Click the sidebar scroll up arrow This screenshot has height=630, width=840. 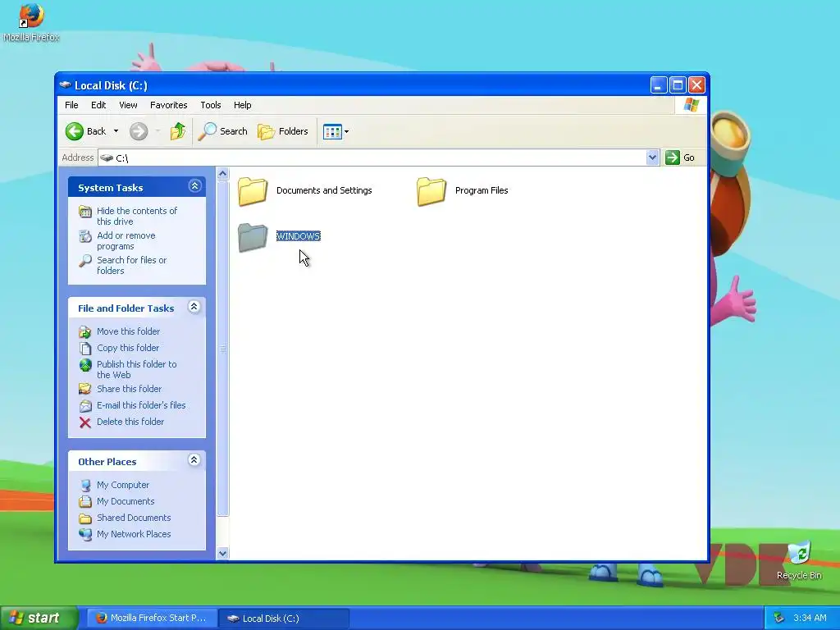coord(223,174)
